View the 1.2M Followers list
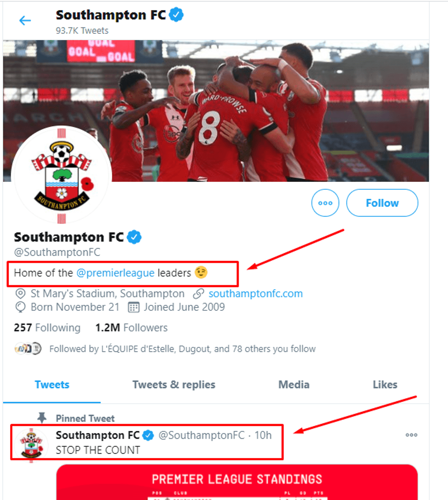 tap(131, 328)
